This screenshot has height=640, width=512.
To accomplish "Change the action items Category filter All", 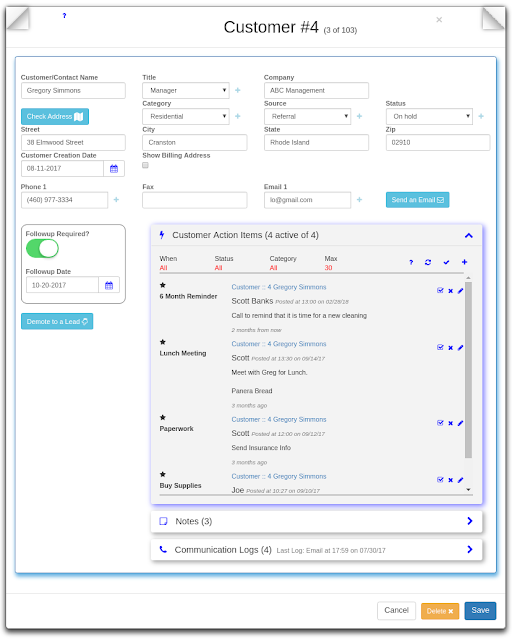I will [273, 268].
